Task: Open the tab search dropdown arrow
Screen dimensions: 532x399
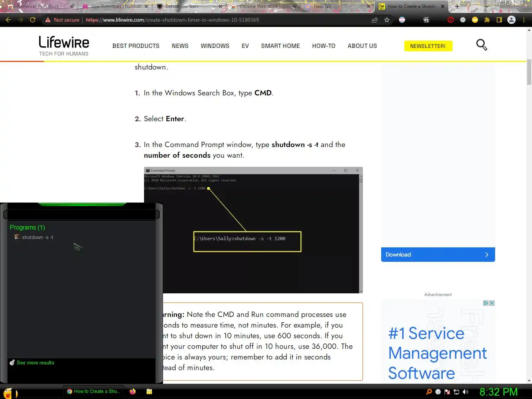Action: tap(487, 6)
